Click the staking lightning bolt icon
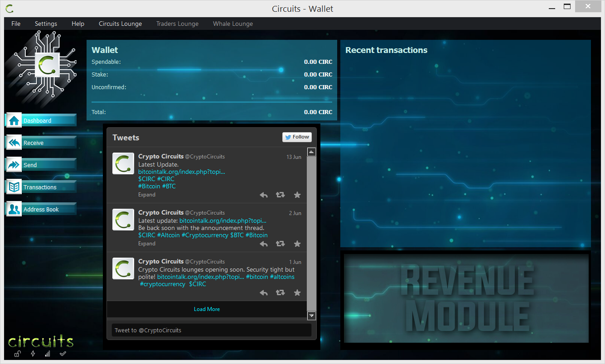Image resolution: width=605 pixels, height=364 pixels. pyautogui.click(x=33, y=354)
